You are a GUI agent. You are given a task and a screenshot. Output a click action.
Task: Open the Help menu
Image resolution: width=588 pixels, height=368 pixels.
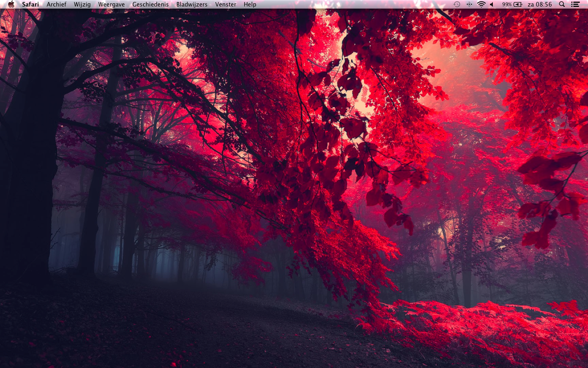click(250, 4)
